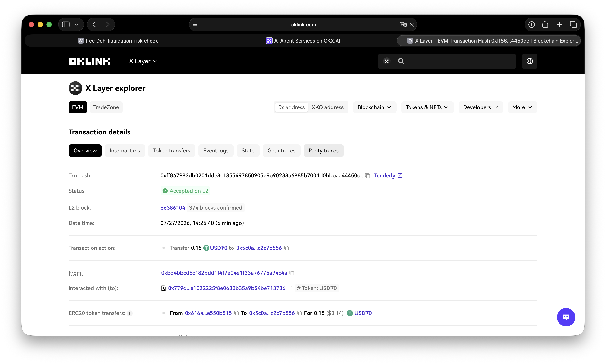
Task: Switch to TradeZone mode
Action: [106, 107]
